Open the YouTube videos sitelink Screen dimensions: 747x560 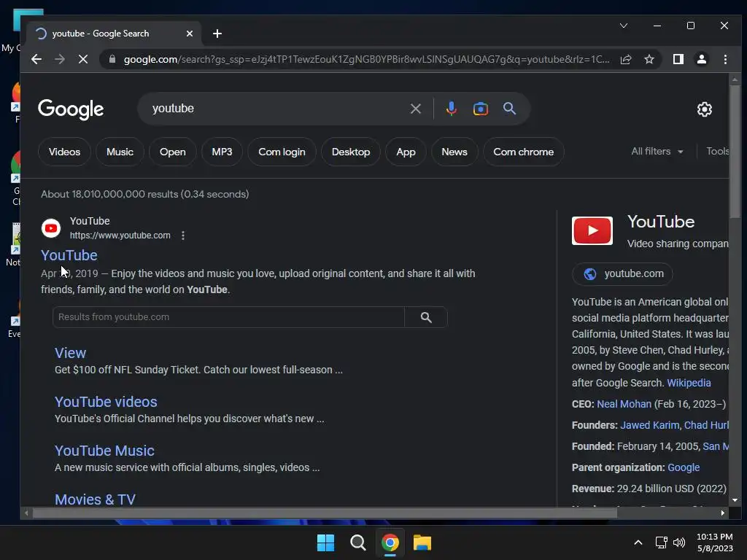point(106,402)
